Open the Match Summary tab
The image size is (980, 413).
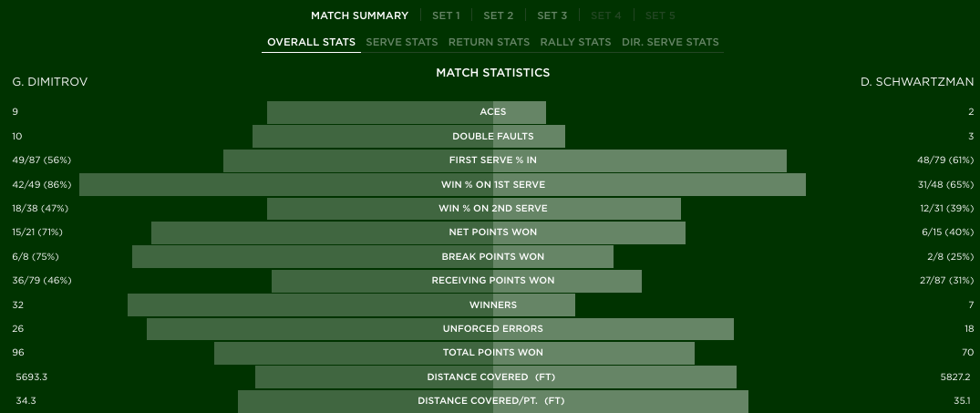coord(359,15)
